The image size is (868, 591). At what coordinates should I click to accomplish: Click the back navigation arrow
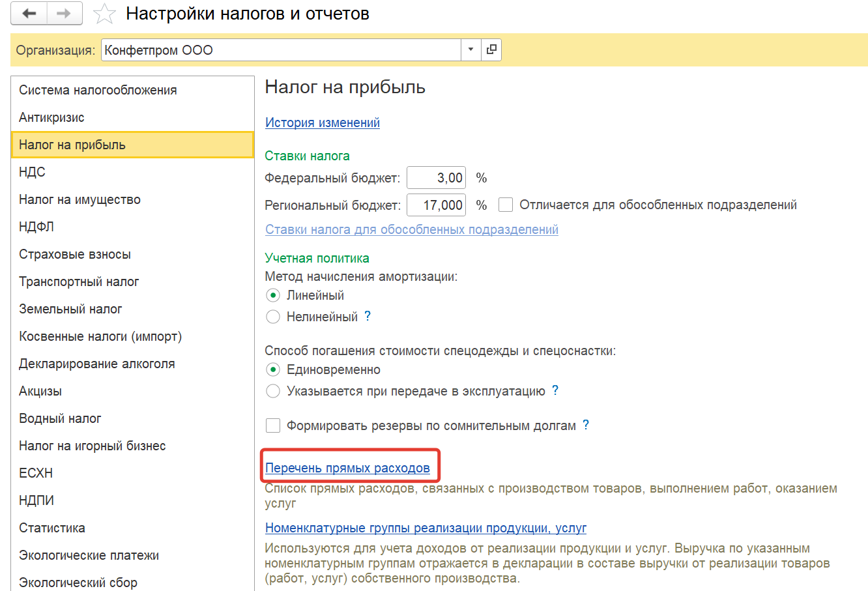tap(29, 14)
